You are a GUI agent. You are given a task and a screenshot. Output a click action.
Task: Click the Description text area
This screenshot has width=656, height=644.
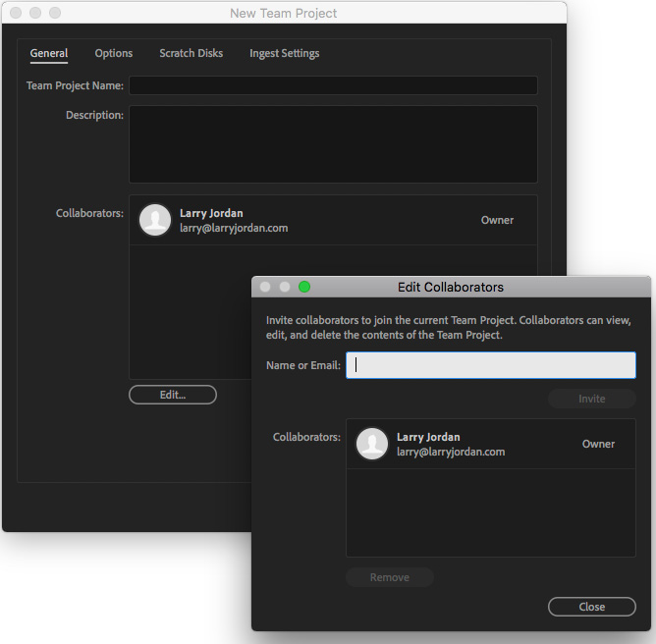(333, 144)
